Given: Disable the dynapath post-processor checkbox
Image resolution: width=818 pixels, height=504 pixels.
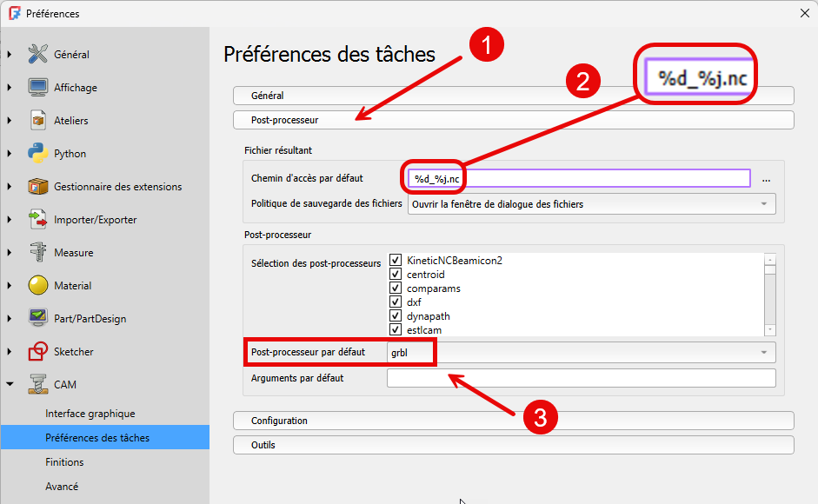Looking at the screenshot, I should tap(396, 316).
